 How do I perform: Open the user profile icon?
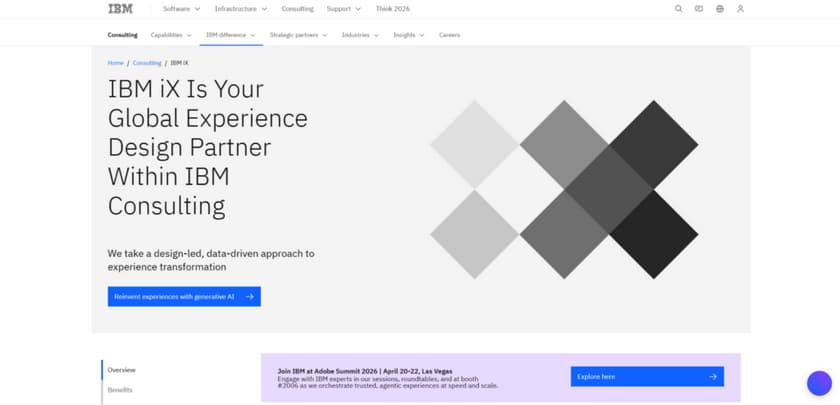tap(740, 9)
